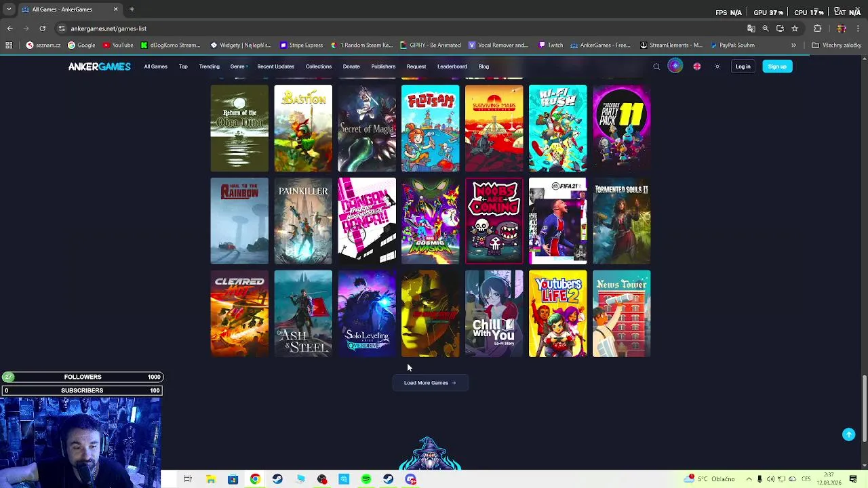Open File Explorer from the taskbar
Image resolution: width=868 pixels, height=488 pixels.
pos(211,479)
